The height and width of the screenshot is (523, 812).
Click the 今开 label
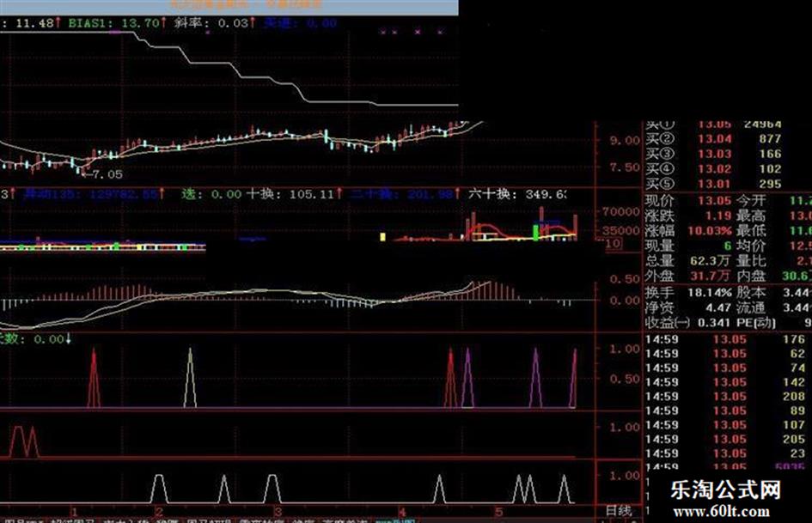pos(751,200)
